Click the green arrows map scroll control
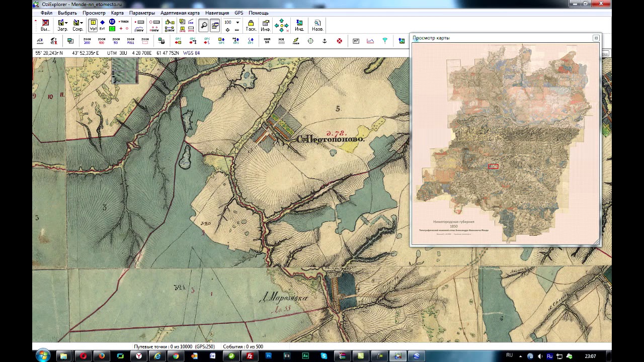The image size is (644, 362). click(281, 25)
